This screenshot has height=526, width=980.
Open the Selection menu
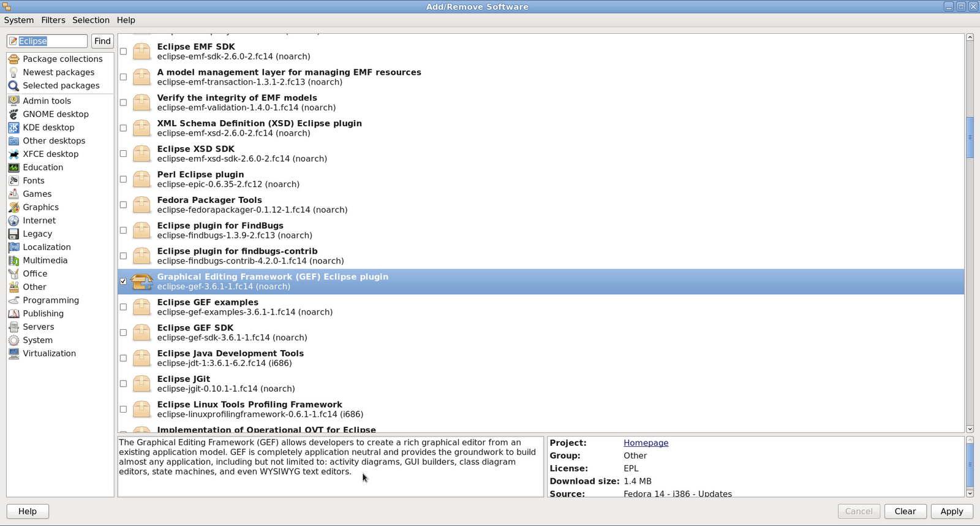[x=91, y=20]
